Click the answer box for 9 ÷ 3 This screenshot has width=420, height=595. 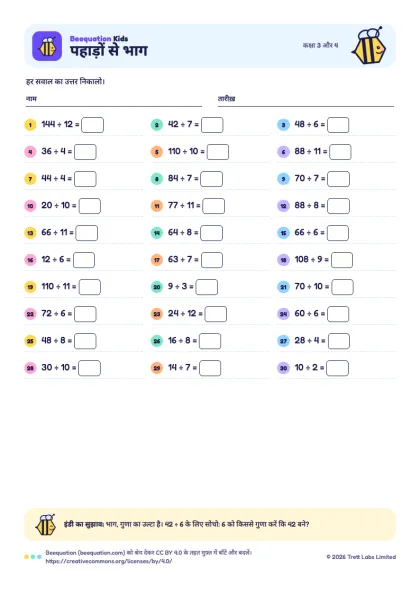(x=207, y=287)
